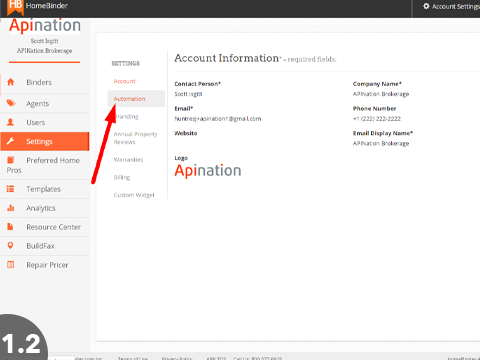Select the Account settings section
480x360 pixels.
click(x=125, y=81)
